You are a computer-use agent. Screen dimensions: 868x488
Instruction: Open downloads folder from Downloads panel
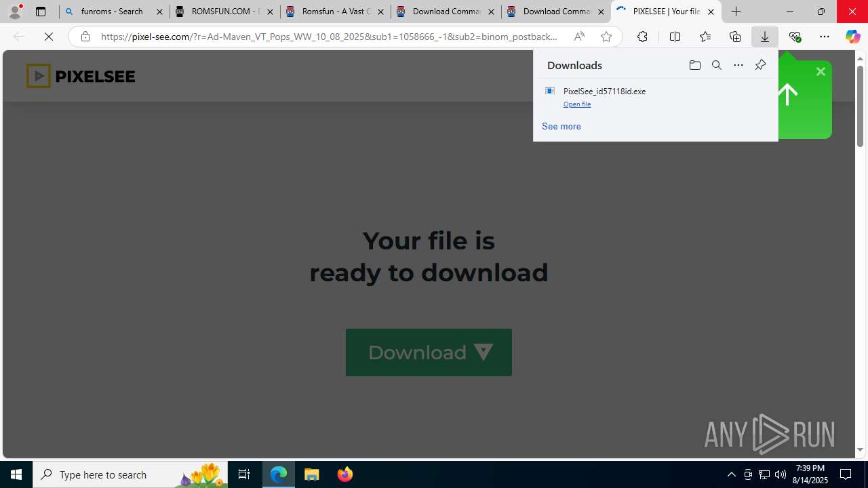tap(694, 65)
